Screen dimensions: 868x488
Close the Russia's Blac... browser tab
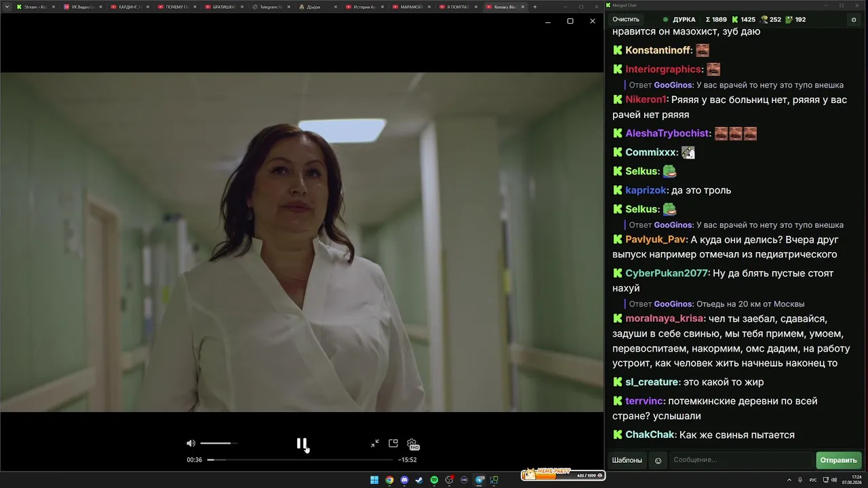[523, 7]
